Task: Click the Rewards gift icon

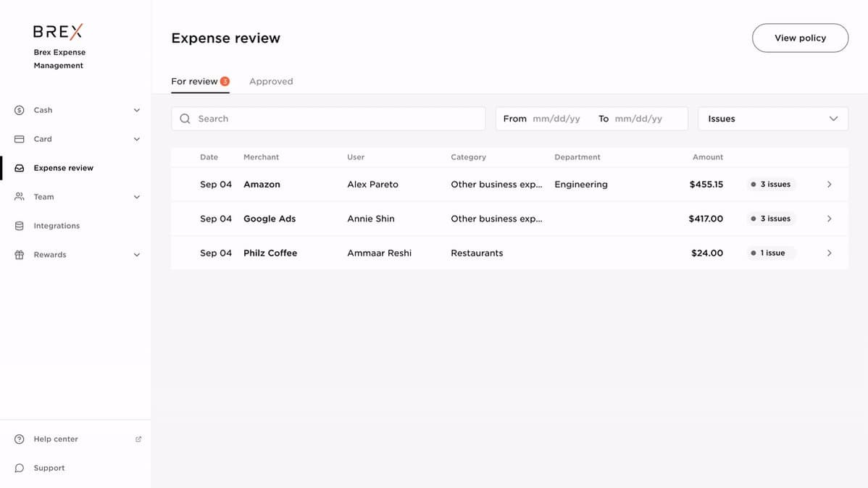Action: [20, 255]
